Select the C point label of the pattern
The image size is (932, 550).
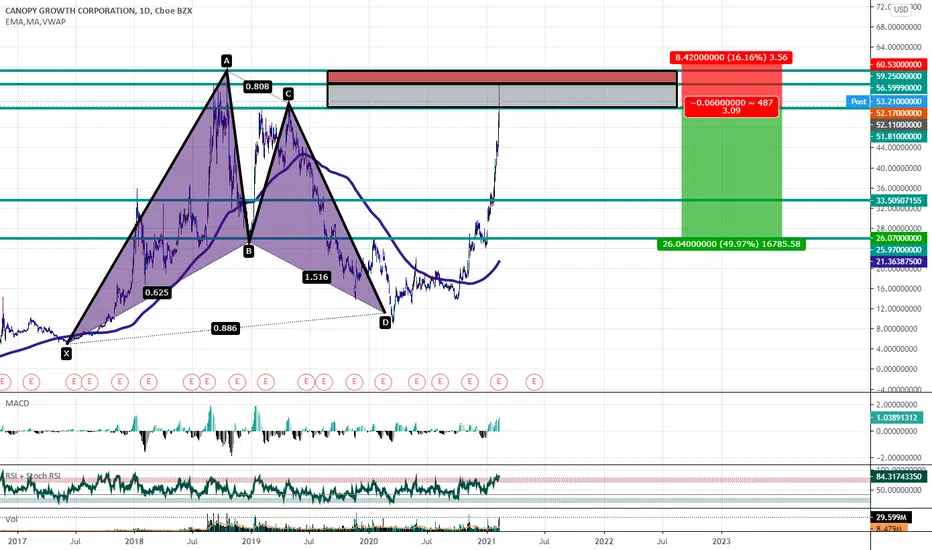click(288, 94)
